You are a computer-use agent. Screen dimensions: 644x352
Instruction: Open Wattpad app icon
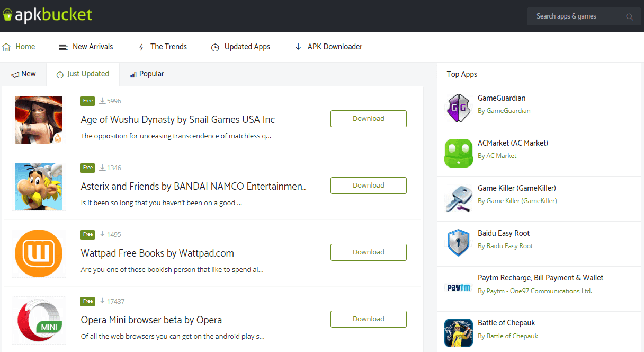[x=39, y=253]
